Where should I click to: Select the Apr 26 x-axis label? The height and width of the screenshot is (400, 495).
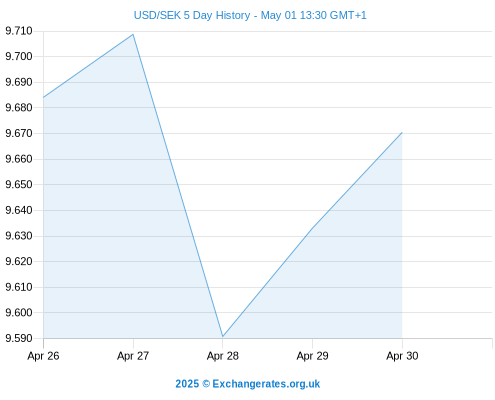pyautogui.click(x=43, y=356)
